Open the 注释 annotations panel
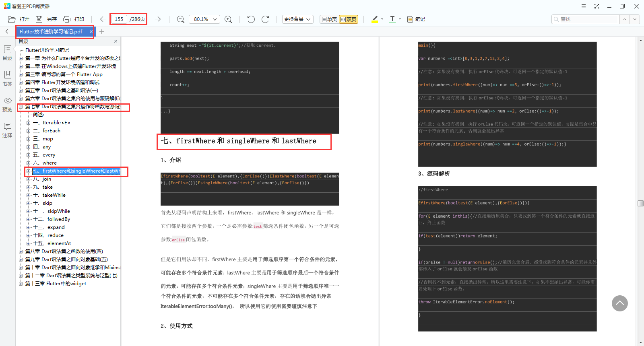Viewport: 644px width, 346px height. tap(7, 130)
